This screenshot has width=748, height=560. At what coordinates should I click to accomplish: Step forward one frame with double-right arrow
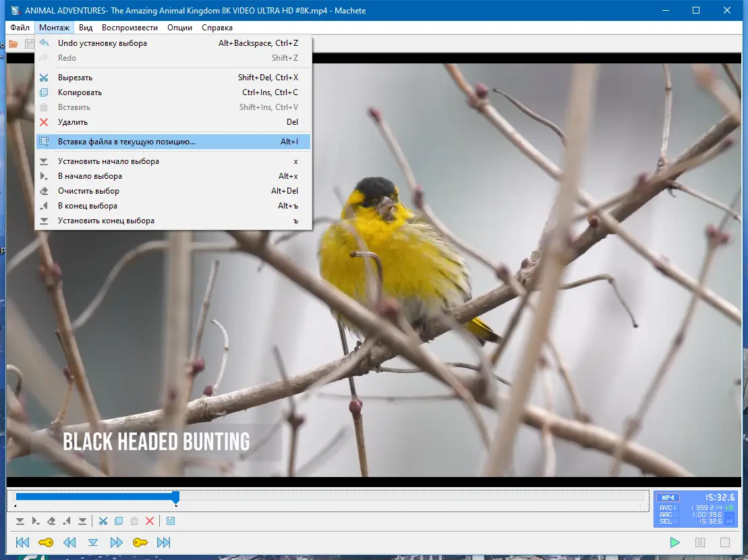click(x=117, y=542)
